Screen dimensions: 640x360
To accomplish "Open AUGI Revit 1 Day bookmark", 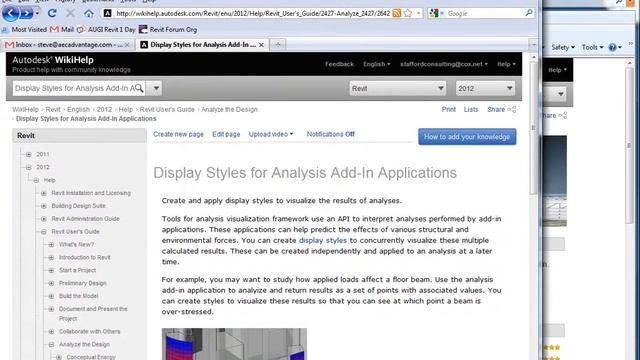I will [x=106, y=29].
